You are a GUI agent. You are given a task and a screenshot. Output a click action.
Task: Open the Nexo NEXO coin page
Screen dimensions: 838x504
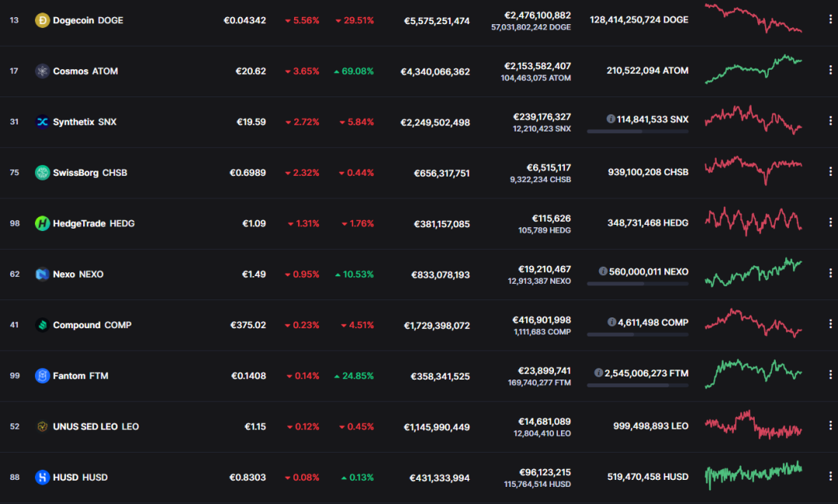click(x=78, y=275)
